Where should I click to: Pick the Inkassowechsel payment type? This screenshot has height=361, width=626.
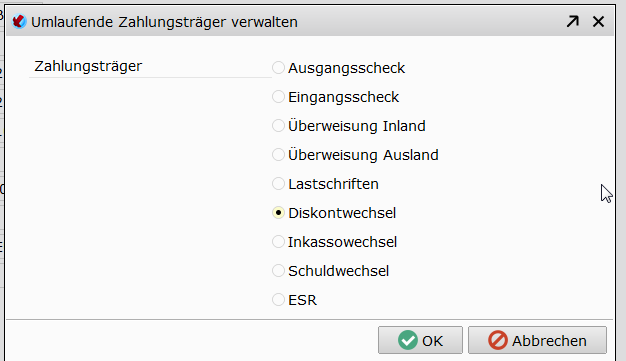pyautogui.click(x=278, y=242)
